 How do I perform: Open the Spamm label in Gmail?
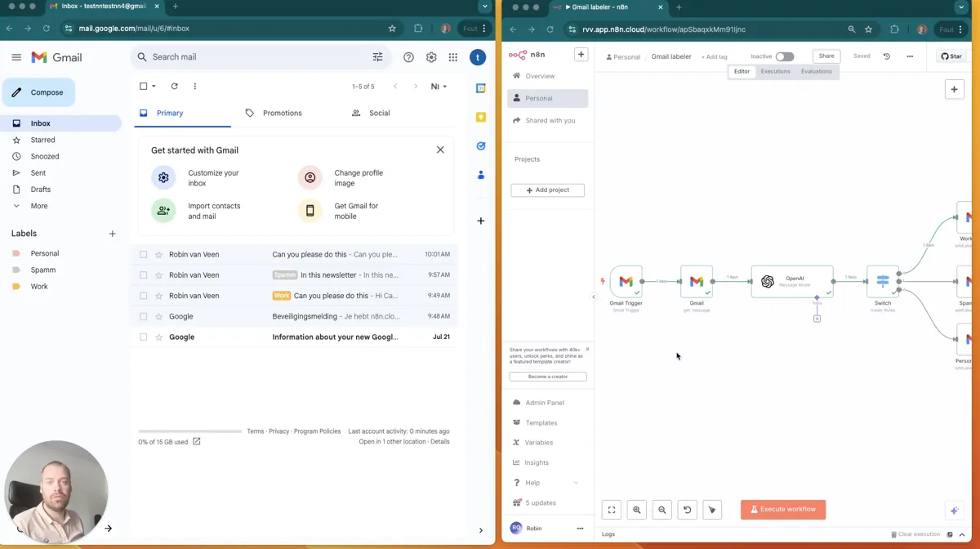click(x=43, y=270)
